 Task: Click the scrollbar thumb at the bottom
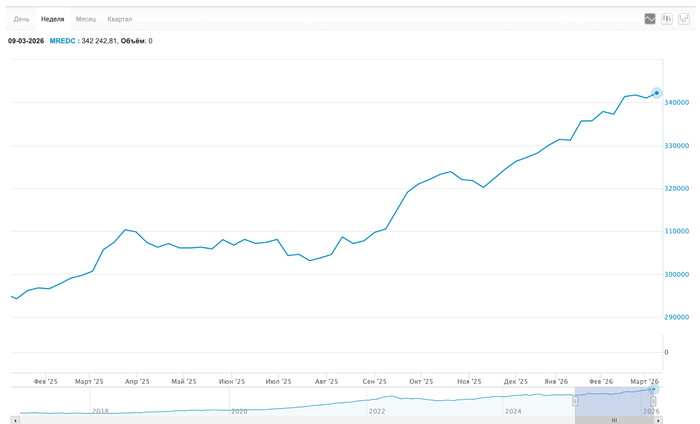point(616,420)
